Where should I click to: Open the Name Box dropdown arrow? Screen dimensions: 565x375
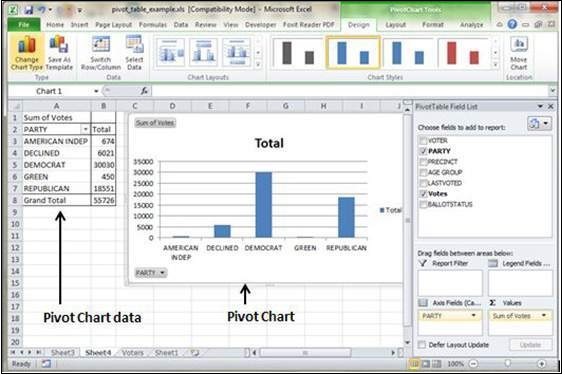(96, 91)
